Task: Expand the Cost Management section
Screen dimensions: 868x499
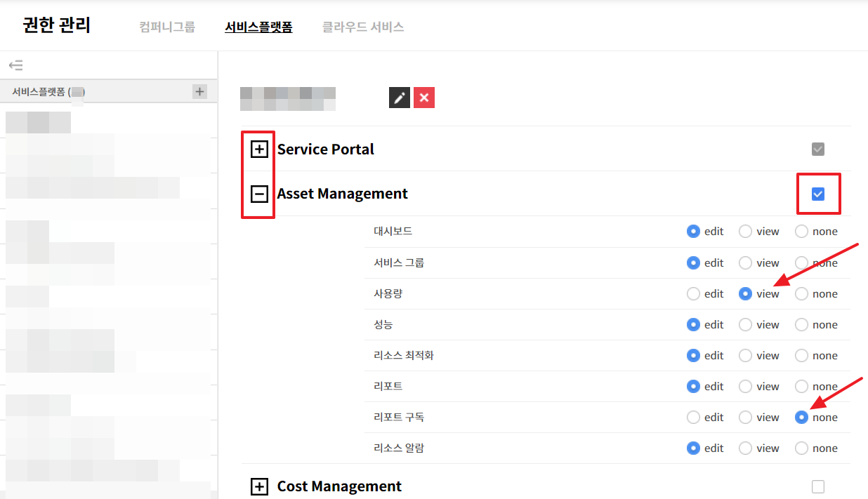Action: point(260,486)
